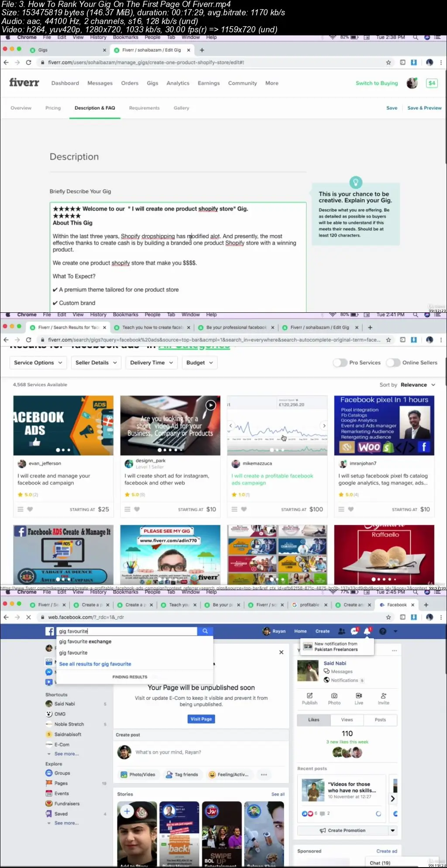
Task: Click the play icon on the designn_park gig
Action: coord(210,405)
